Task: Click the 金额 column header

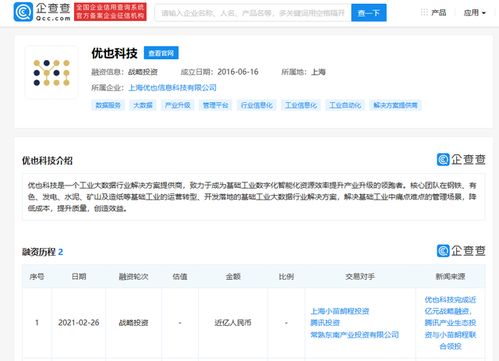Action: pyautogui.click(x=233, y=276)
